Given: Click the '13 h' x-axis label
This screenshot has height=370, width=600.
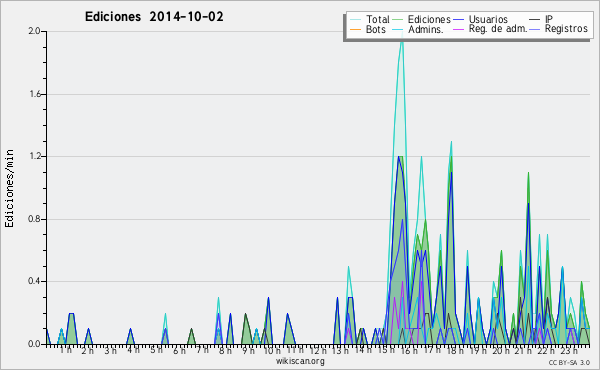Looking at the screenshot, I should (340, 350).
